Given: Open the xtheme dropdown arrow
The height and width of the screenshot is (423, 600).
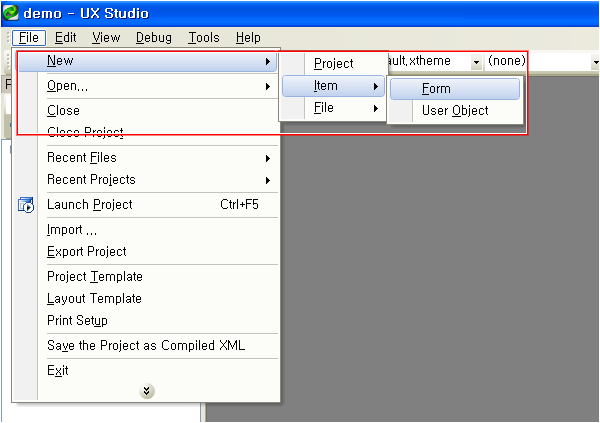Looking at the screenshot, I should coord(476,62).
